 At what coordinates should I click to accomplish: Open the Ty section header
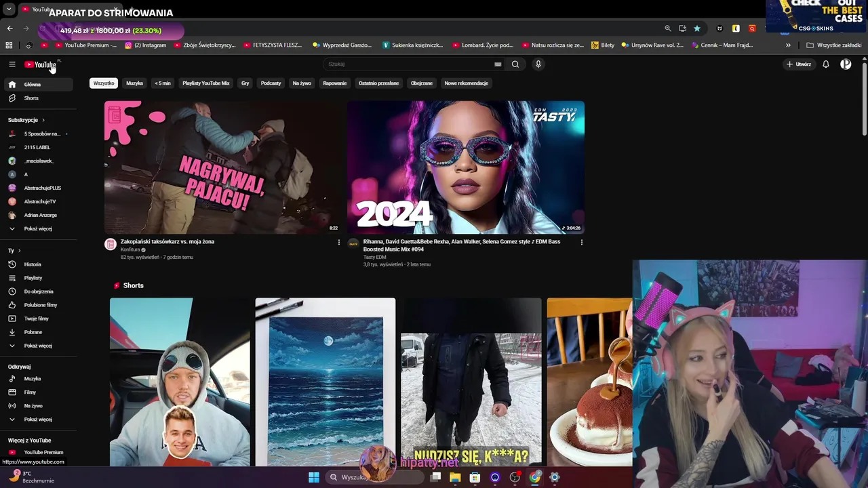coord(15,251)
